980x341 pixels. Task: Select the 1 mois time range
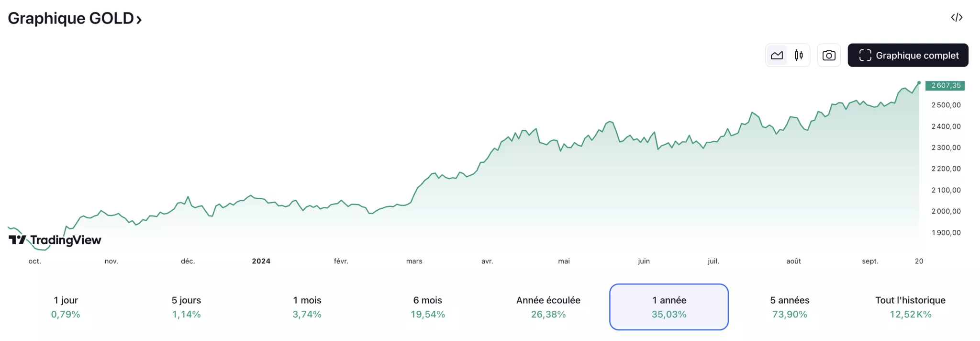pyautogui.click(x=307, y=307)
